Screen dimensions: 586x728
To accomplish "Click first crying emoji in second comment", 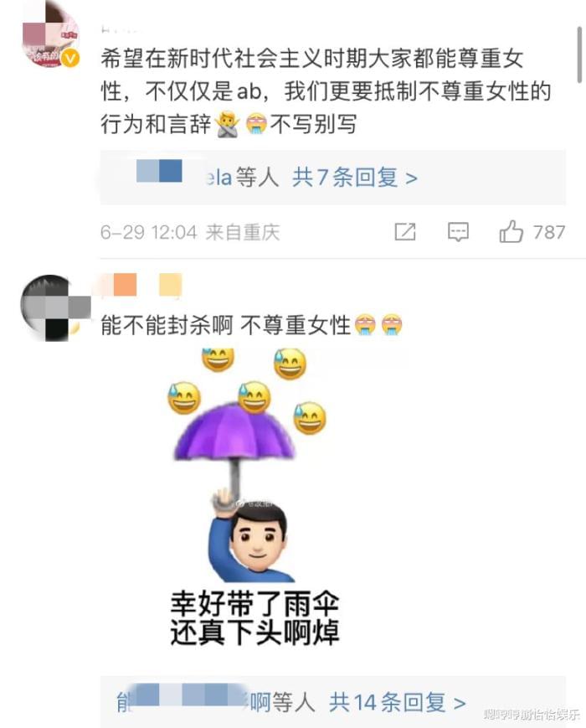I will point(365,324).
